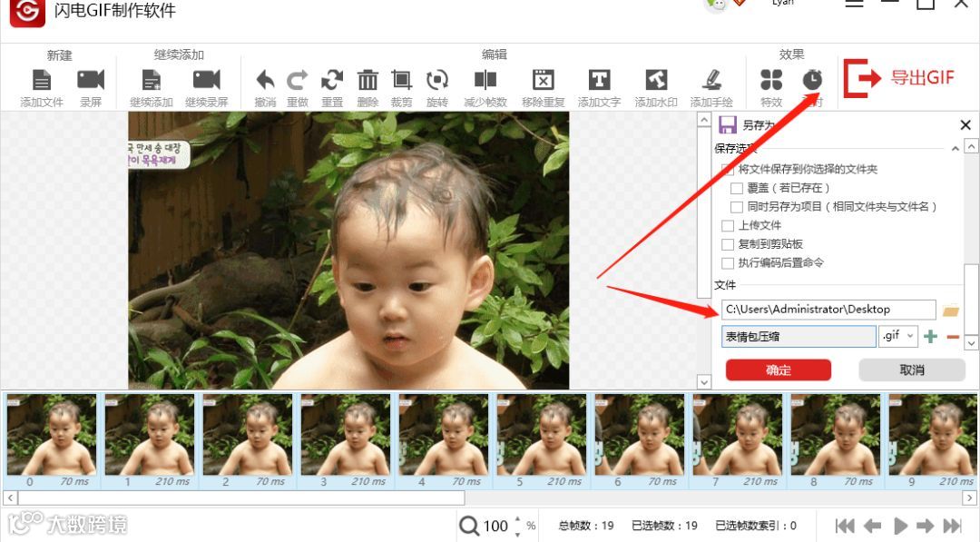Viewport: 980px width, 542px height.
Task: Click 继续录屏 continue recording icon
Action: tap(206, 80)
